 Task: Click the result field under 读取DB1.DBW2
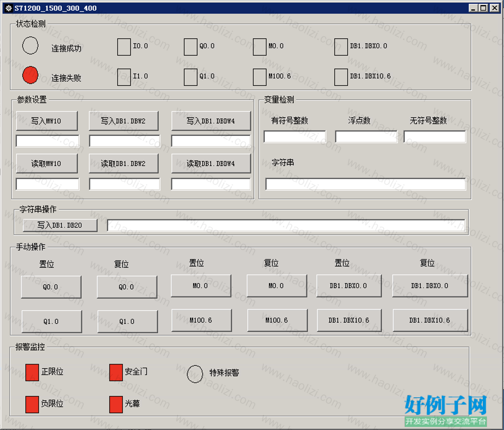[125, 184]
